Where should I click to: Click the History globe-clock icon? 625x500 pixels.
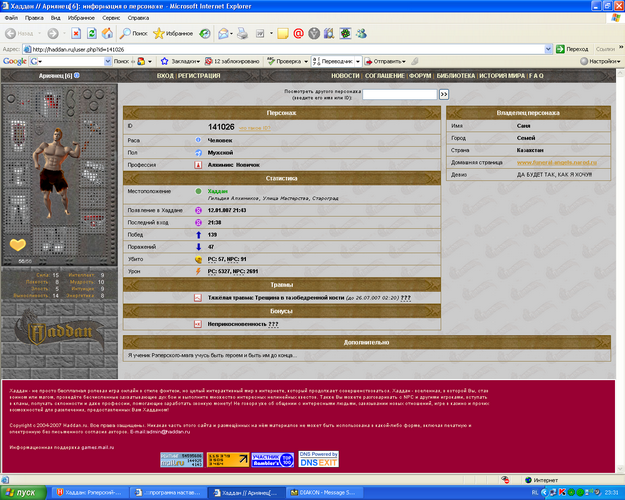coord(205,33)
